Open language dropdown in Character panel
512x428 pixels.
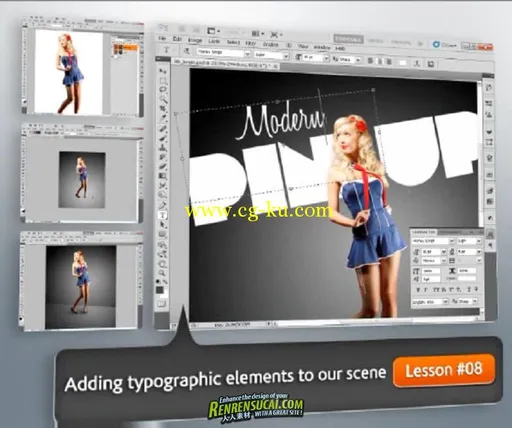point(446,302)
